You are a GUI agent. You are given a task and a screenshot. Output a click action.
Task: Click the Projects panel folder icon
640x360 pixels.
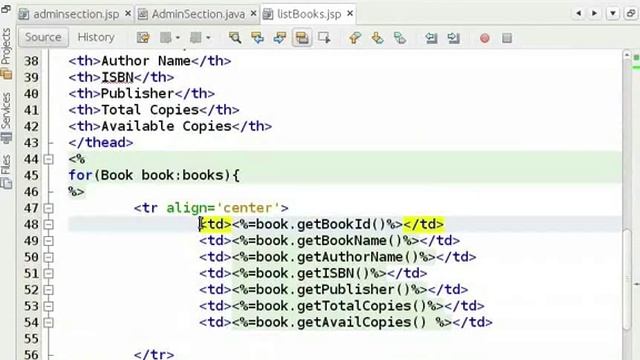pyautogui.click(x=6, y=74)
